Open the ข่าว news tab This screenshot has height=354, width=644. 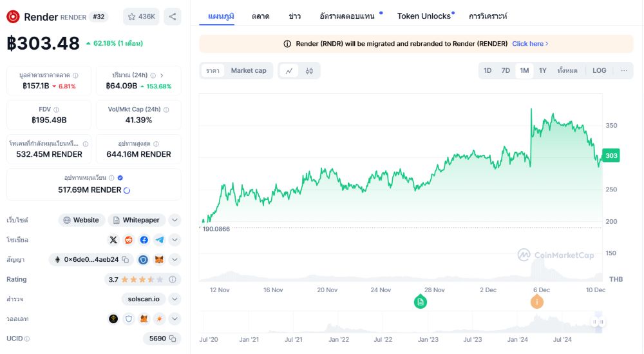coord(294,16)
